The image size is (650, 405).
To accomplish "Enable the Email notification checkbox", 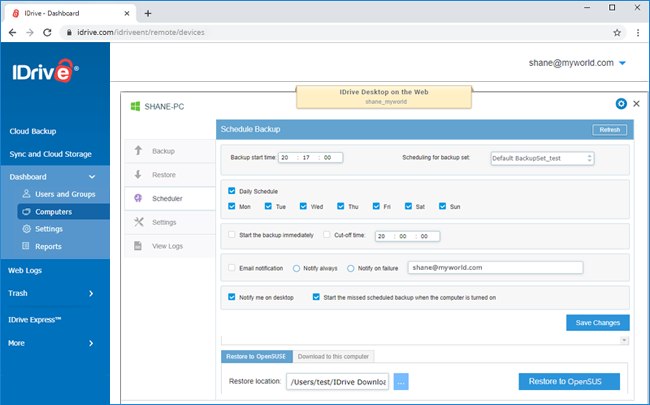I will tap(232, 268).
